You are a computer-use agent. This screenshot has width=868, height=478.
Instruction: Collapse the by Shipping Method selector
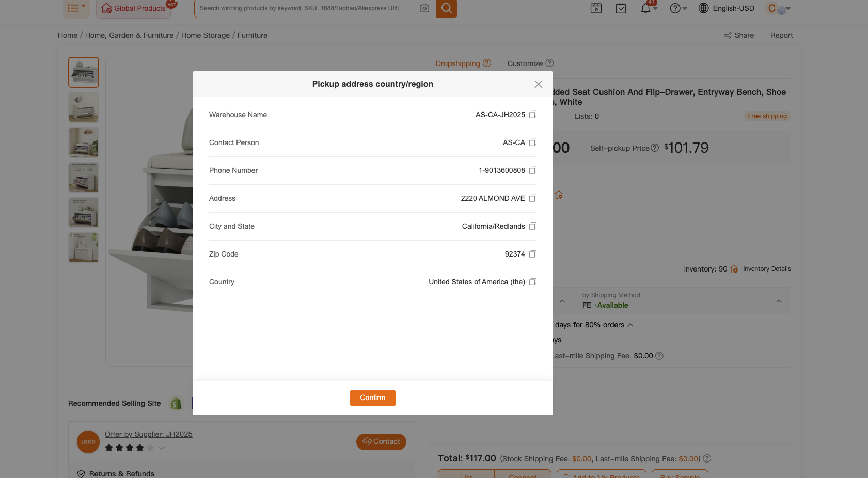(779, 301)
